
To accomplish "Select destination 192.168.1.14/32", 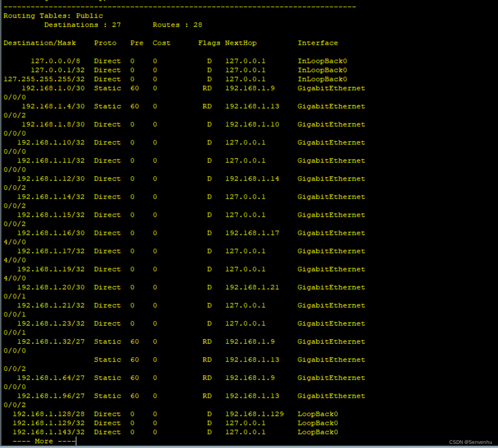I will pos(51,197).
